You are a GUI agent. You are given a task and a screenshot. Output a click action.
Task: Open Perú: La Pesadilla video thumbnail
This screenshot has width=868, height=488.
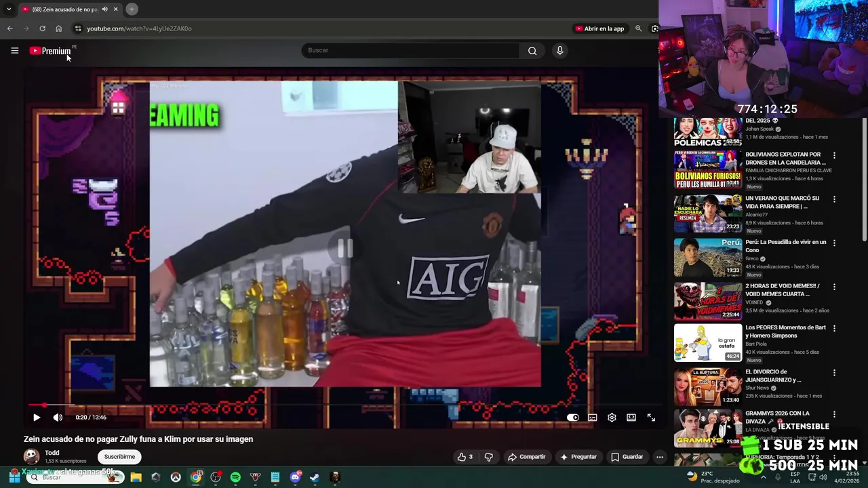coord(707,258)
